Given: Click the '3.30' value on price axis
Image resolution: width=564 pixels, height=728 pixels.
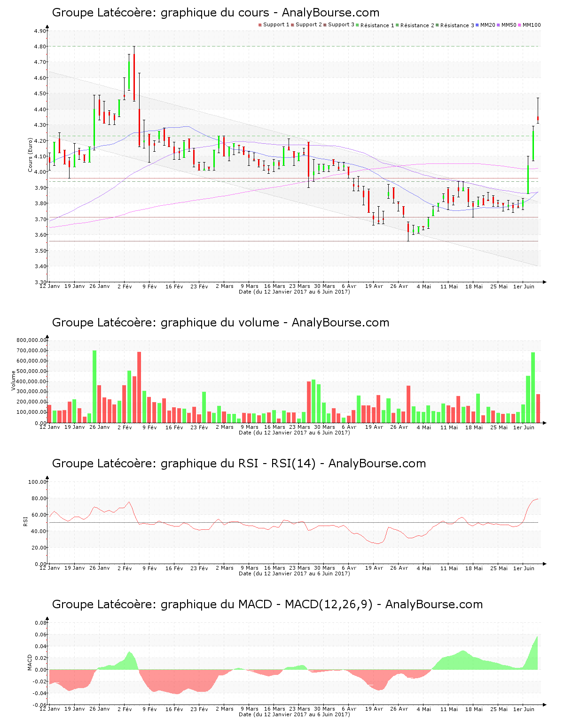Looking at the screenshot, I should point(40,282).
